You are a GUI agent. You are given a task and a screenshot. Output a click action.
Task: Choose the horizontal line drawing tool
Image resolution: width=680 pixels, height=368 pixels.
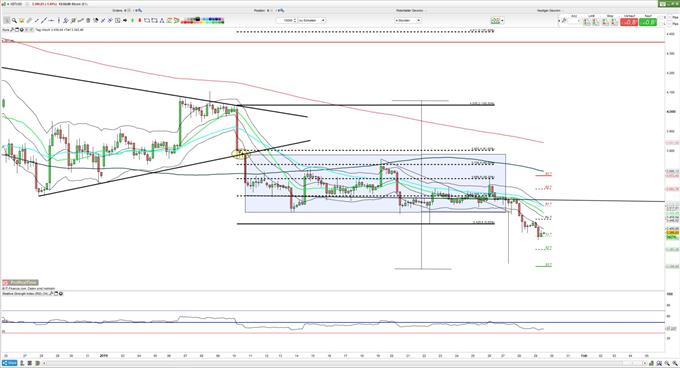(x=51, y=20)
